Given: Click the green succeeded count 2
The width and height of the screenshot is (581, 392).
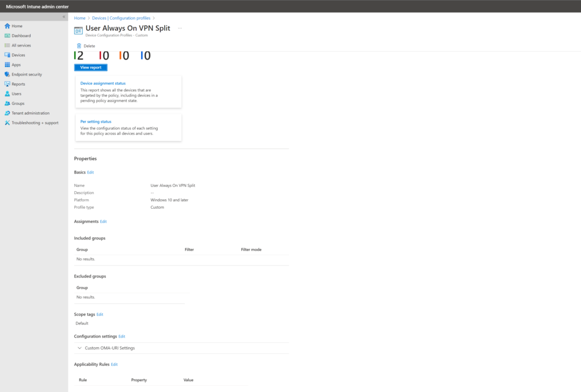Looking at the screenshot, I should (79, 56).
